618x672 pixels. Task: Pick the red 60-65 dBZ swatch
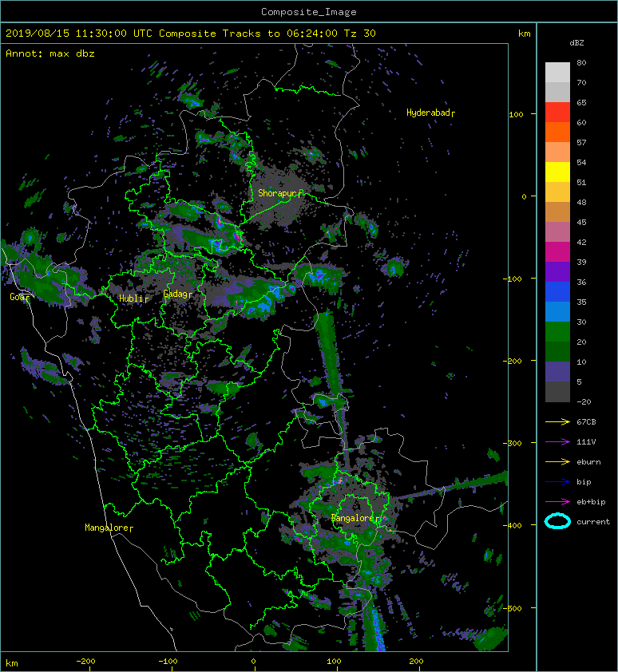pos(557,112)
